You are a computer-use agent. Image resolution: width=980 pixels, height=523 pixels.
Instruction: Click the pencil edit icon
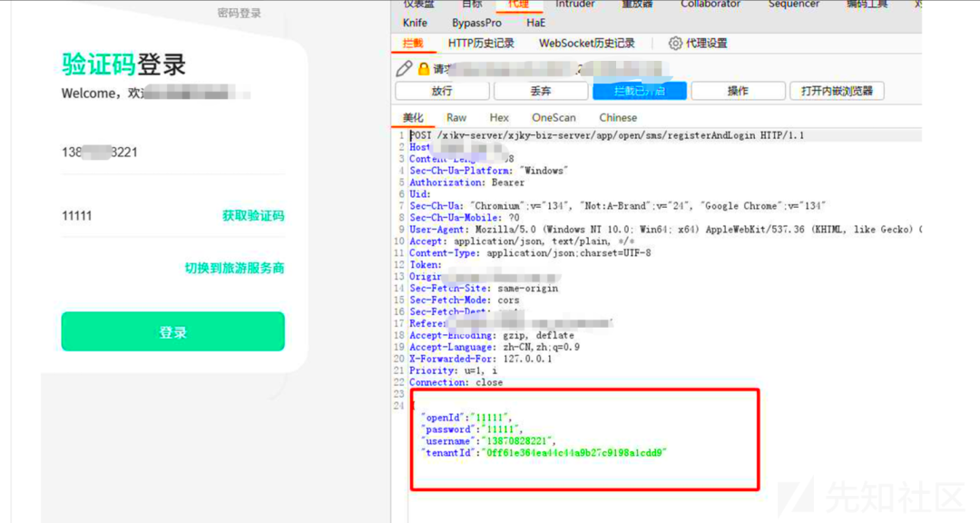(404, 69)
